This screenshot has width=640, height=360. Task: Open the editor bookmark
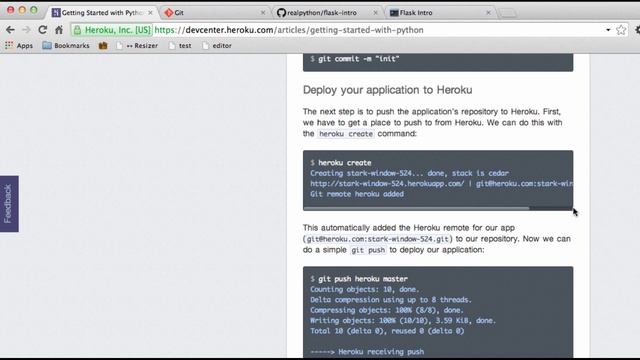click(217, 46)
